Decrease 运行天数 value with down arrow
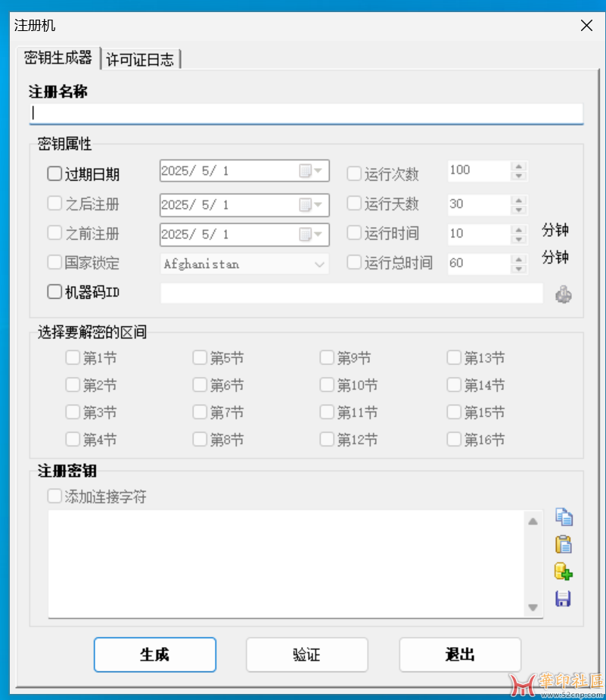The height and width of the screenshot is (700, 606). tap(518, 210)
